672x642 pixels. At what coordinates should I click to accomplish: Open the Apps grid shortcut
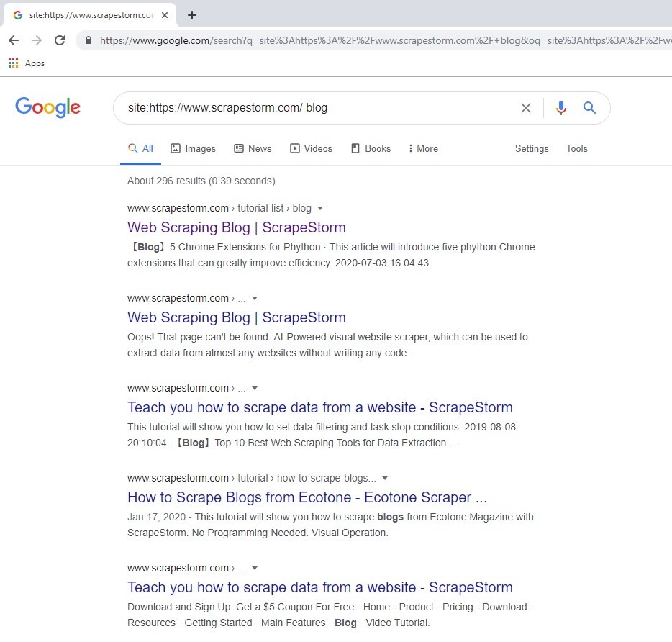(x=13, y=63)
